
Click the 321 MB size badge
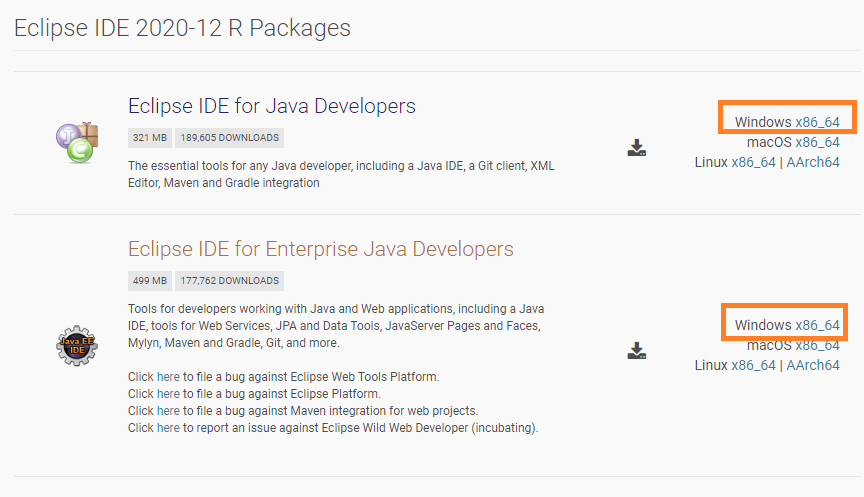(x=150, y=138)
